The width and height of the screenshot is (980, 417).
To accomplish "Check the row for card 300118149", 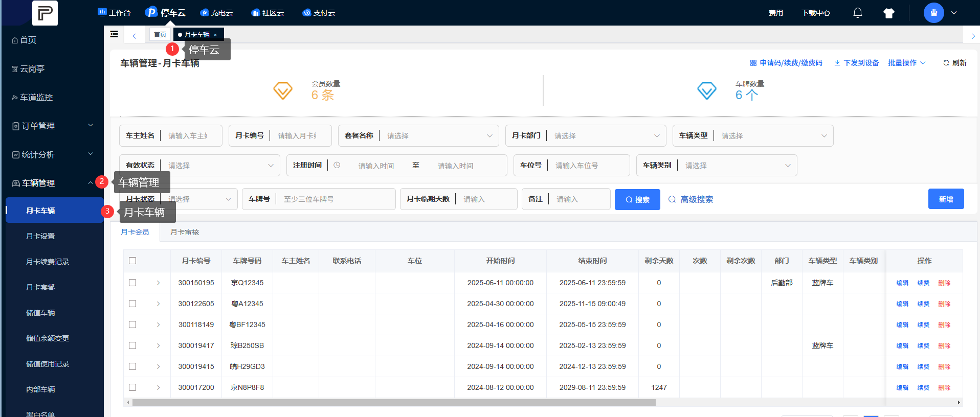I will point(132,325).
